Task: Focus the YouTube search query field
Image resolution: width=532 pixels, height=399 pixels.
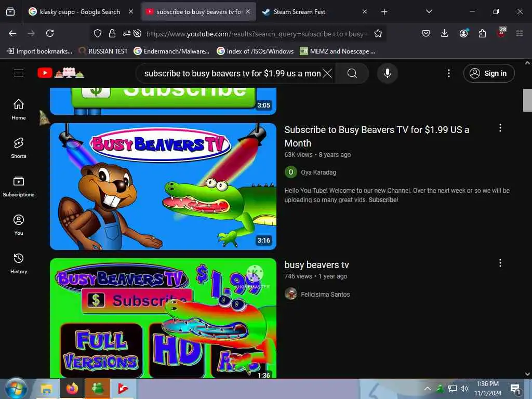Action: pos(232,73)
